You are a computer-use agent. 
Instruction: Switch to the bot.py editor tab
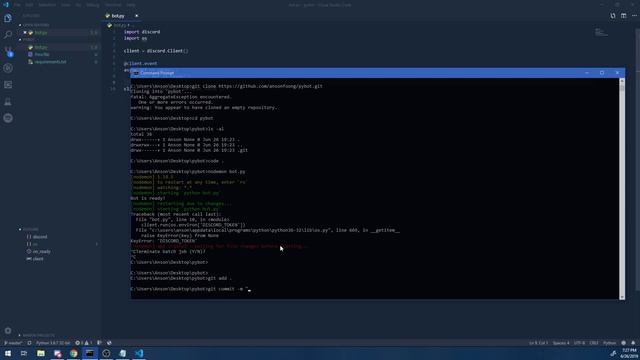pos(118,16)
